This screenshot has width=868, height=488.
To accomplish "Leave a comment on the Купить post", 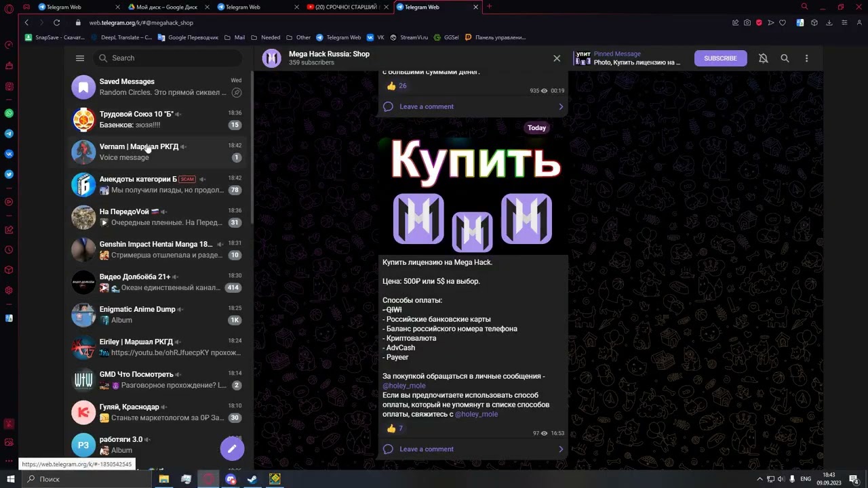I will pyautogui.click(x=427, y=449).
